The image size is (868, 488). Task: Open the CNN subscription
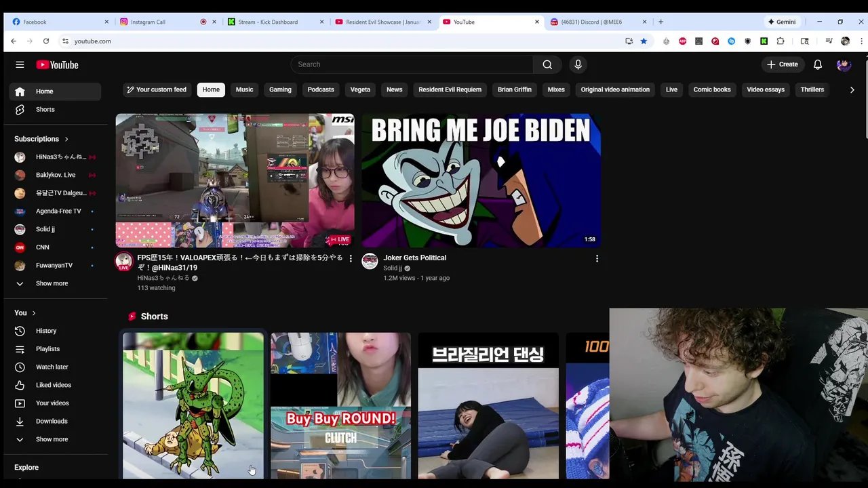[x=55, y=247]
